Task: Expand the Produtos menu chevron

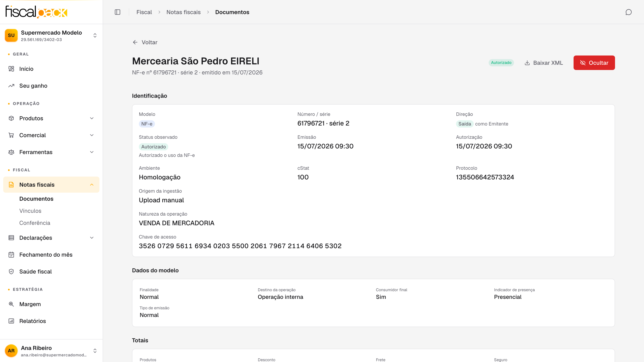Action: (92, 118)
